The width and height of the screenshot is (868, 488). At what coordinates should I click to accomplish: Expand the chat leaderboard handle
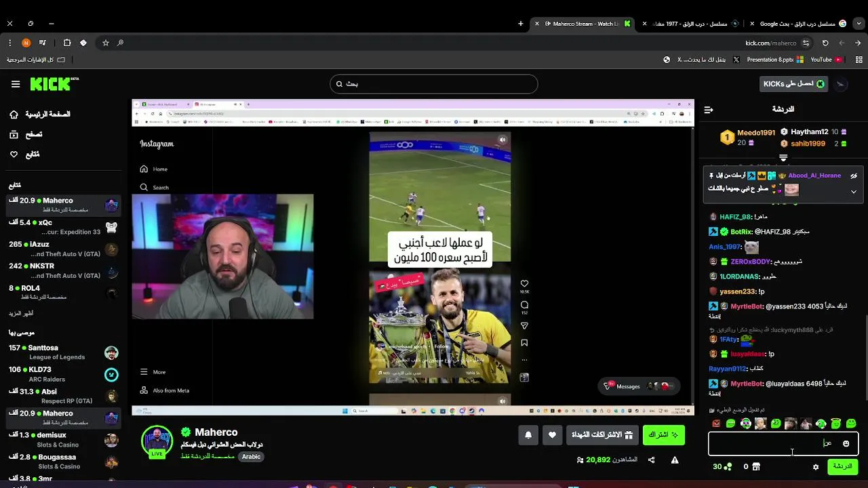(x=783, y=158)
